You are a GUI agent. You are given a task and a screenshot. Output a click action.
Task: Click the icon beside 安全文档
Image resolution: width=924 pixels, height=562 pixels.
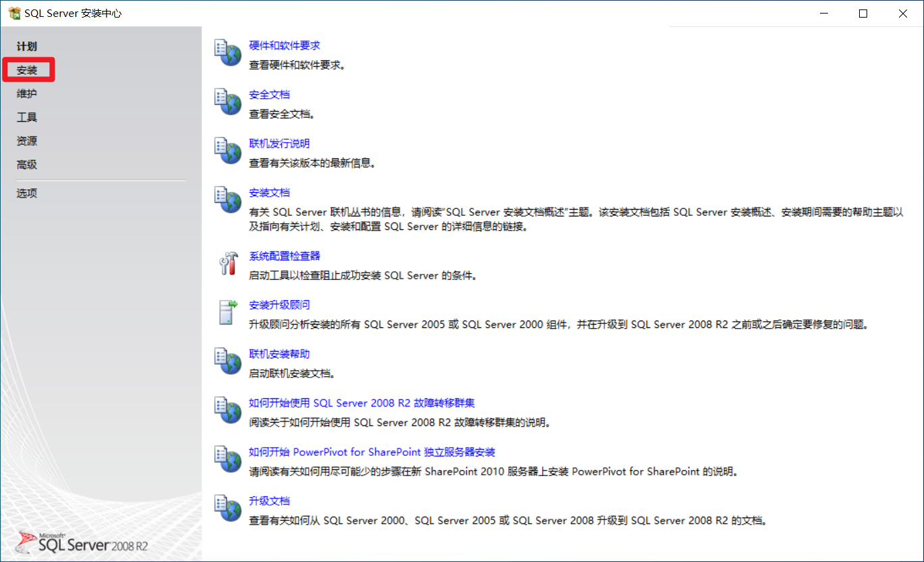pyautogui.click(x=228, y=101)
